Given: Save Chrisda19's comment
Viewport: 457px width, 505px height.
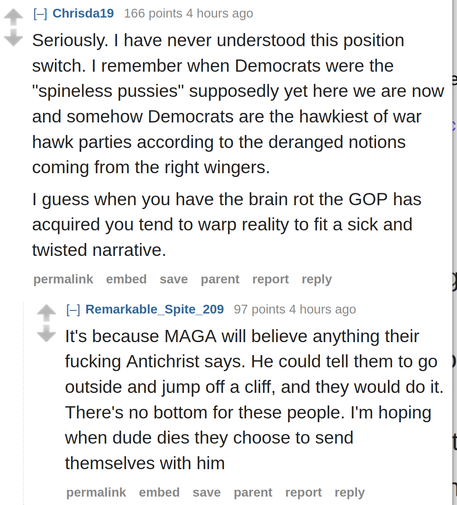Looking at the screenshot, I should point(174,279).
